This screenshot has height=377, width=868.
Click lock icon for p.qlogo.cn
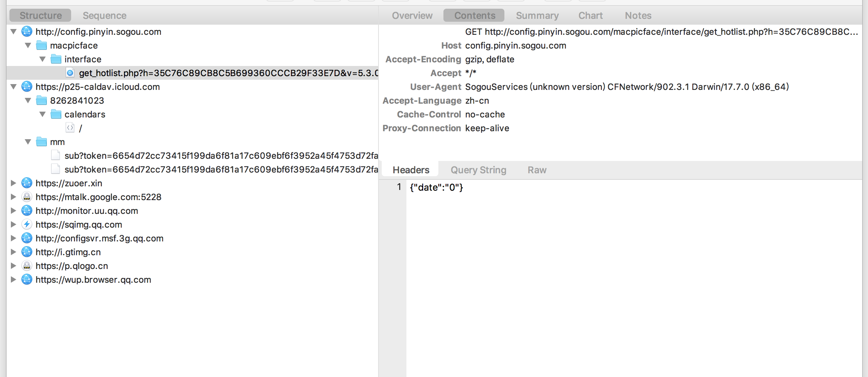point(27,266)
